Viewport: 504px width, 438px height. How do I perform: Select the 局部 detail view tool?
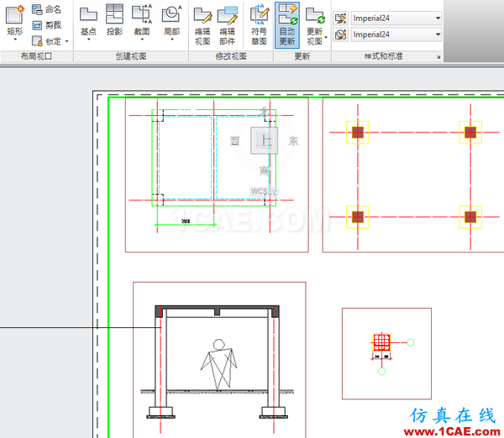171,20
